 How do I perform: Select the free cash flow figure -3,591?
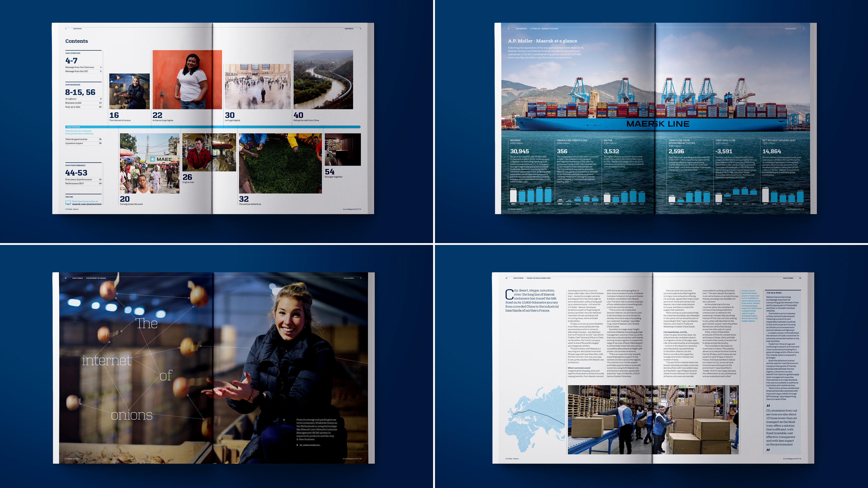point(724,152)
